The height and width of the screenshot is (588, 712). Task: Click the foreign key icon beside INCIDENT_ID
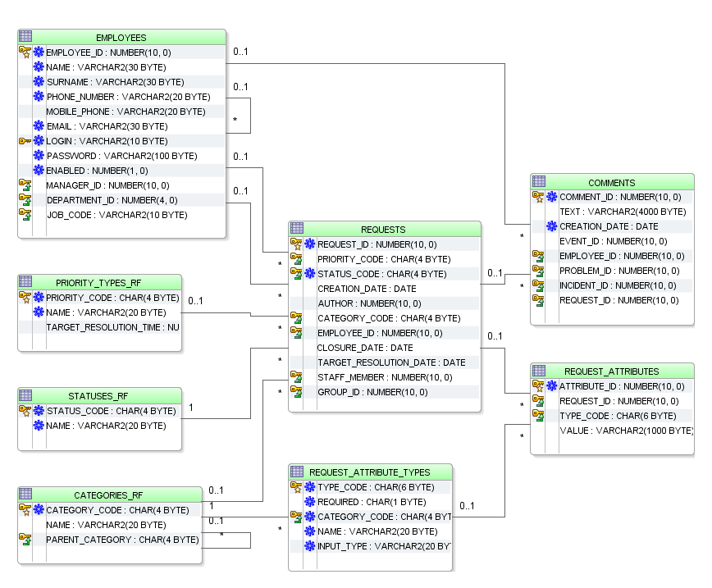click(x=538, y=285)
